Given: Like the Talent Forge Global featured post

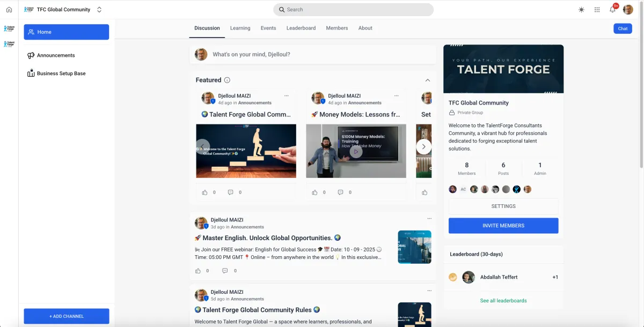Looking at the screenshot, I should tap(204, 192).
